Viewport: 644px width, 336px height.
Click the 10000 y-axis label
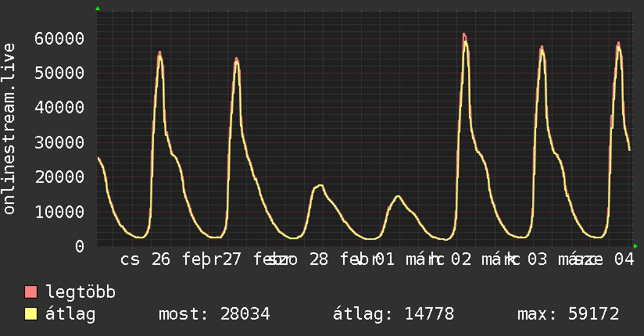59,212
